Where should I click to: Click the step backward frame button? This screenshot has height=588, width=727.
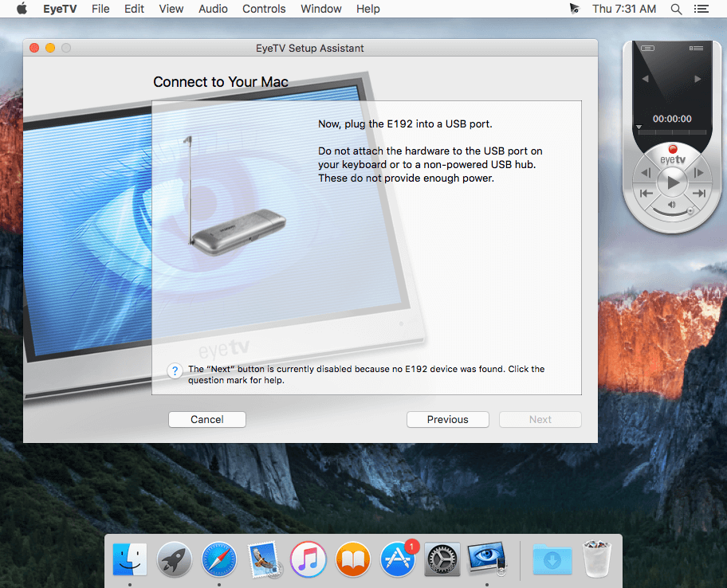point(646,173)
